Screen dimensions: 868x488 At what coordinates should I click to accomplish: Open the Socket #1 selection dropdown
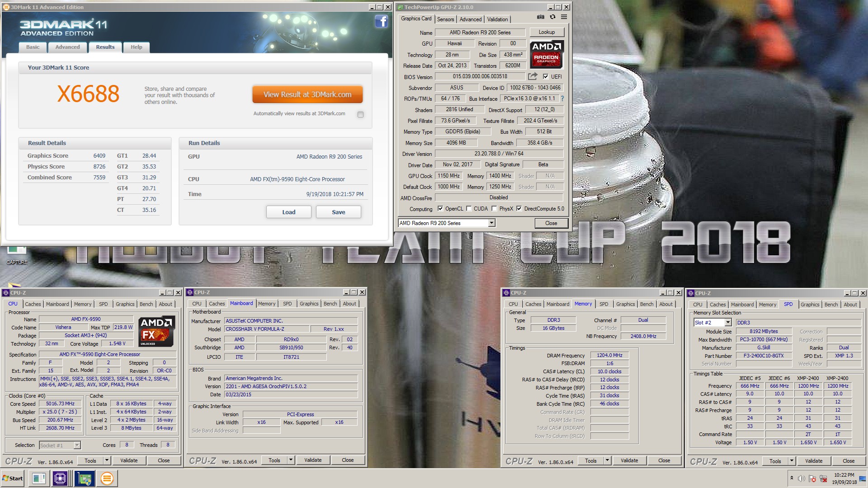(77, 446)
